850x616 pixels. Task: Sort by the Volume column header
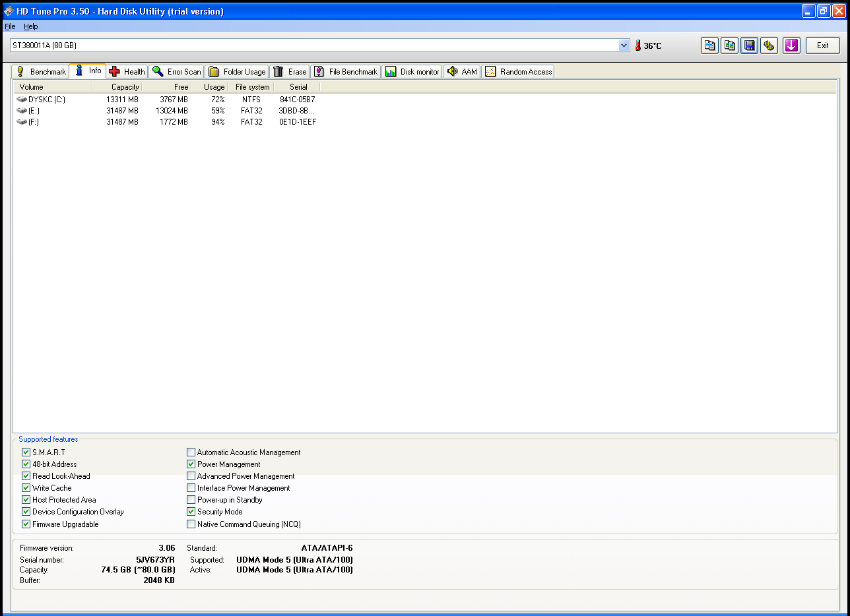53,87
